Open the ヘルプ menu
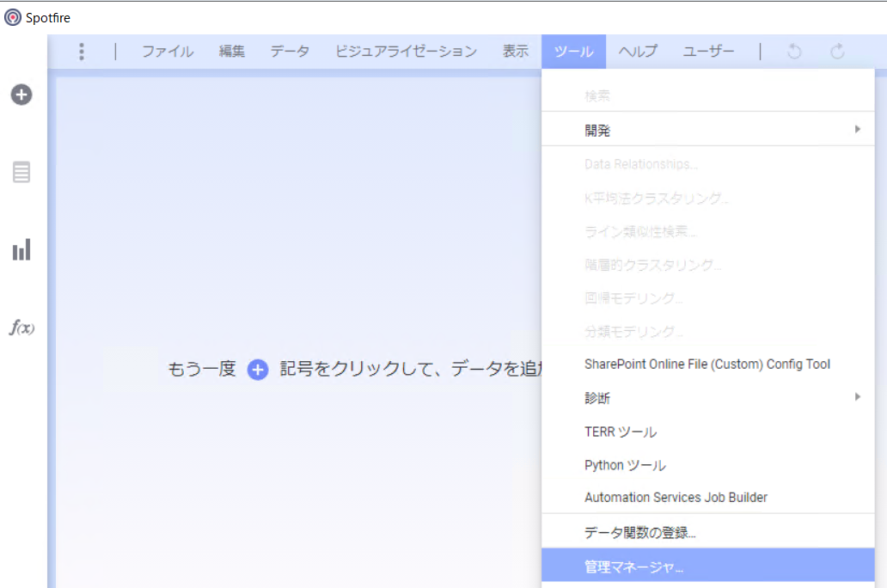The height and width of the screenshot is (588, 887). [638, 52]
